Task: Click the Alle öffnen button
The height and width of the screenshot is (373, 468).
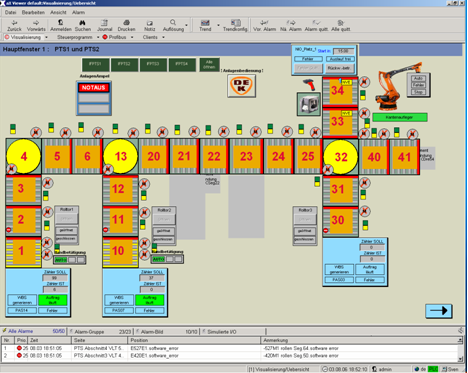Action: click(x=209, y=64)
